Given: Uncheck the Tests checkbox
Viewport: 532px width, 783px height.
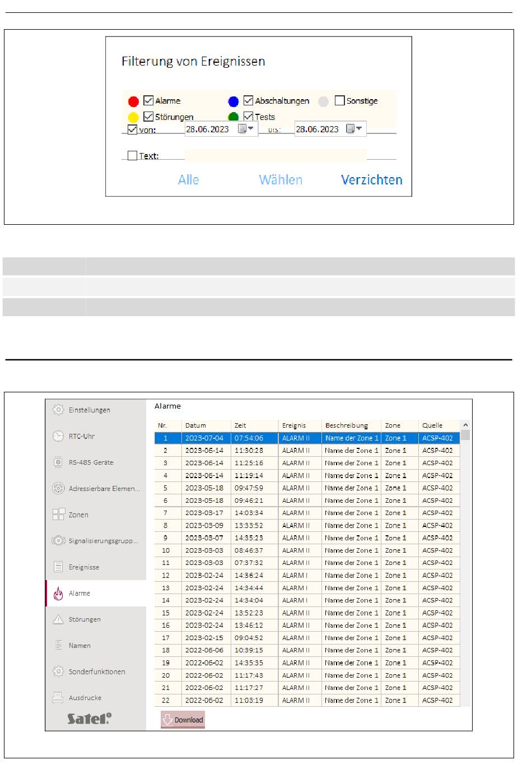Looking at the screenshot, I should point(248,117).
